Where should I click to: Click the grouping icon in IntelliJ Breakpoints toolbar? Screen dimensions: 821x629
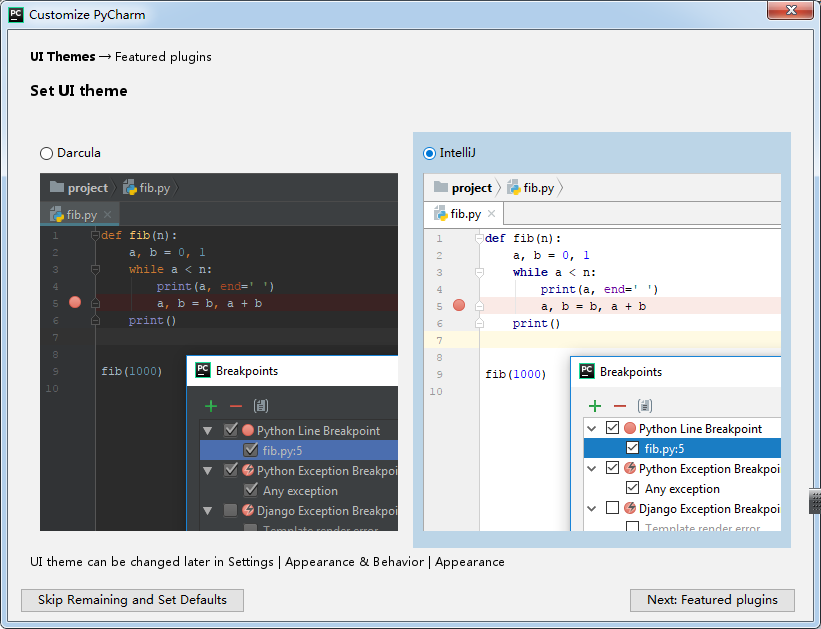(645, 406)
